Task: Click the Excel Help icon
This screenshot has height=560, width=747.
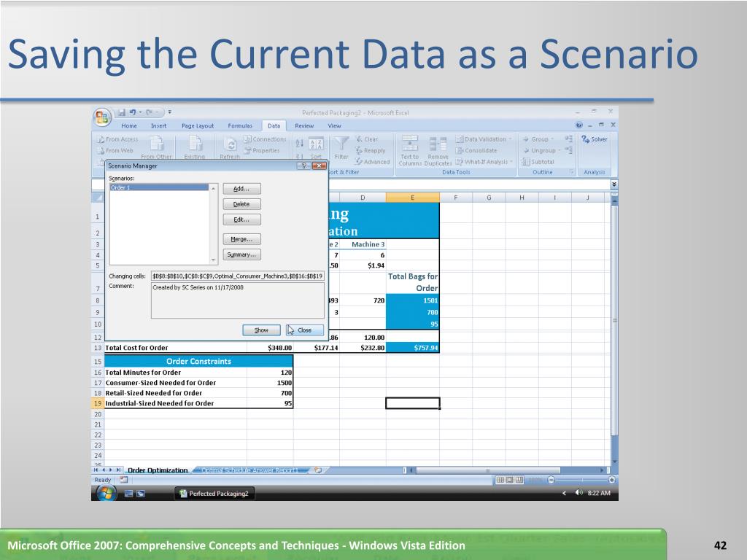Action: coord(578,125)
